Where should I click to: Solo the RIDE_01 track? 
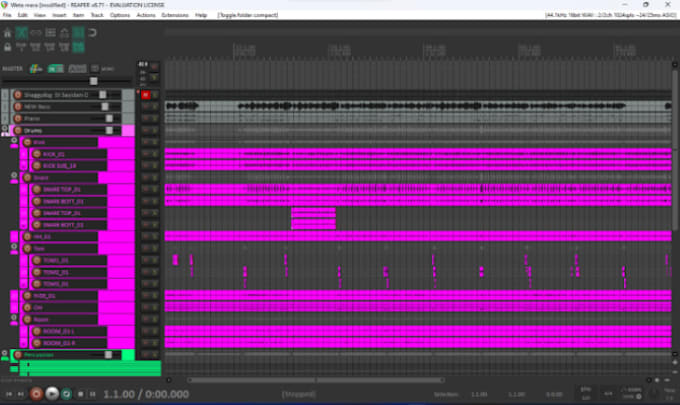[155, 296]
